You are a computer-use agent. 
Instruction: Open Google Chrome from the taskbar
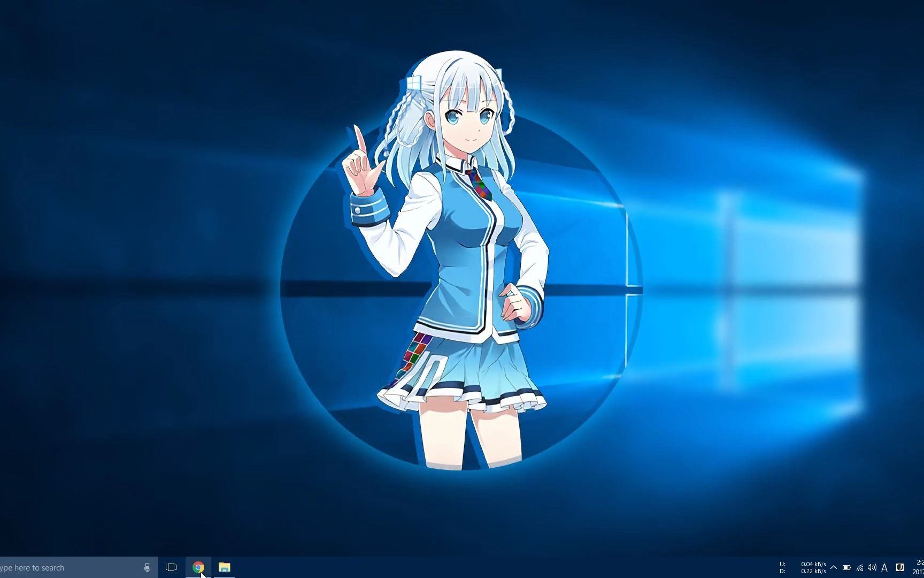pyautogui.click(x=198, y=567)
